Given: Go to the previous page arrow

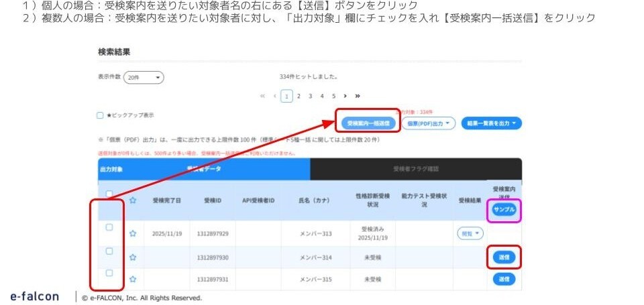Looking at the screenshot, I should [274, 96].
